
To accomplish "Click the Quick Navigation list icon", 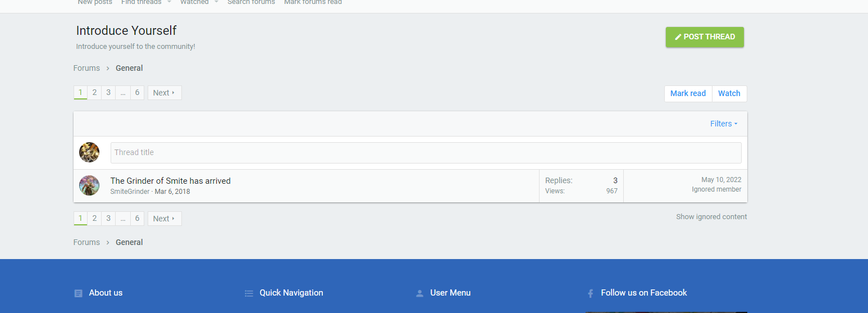I will click(249, 293).
